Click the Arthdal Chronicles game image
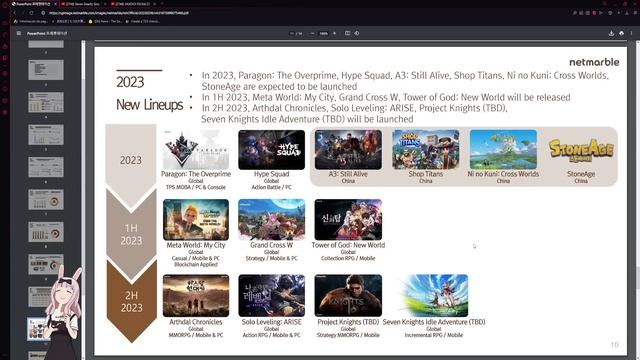Screen dimensions: 640x360 pos(196,296)
